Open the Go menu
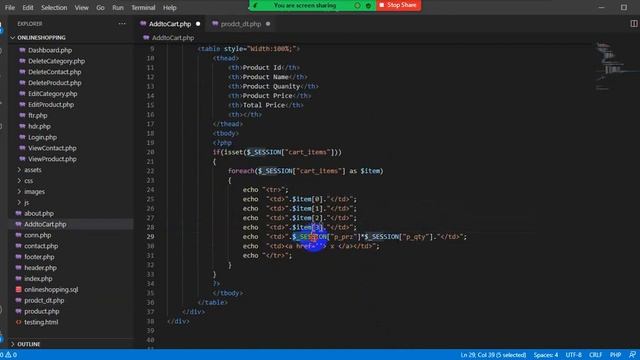Image resolution: width=640 pixels, height=360 pixels. click(100, 7)
